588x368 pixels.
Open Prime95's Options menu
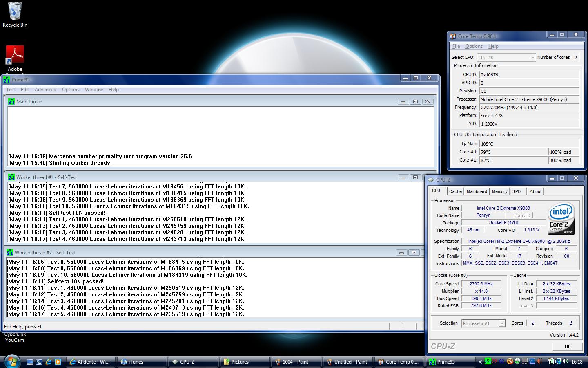pos(71,90)
